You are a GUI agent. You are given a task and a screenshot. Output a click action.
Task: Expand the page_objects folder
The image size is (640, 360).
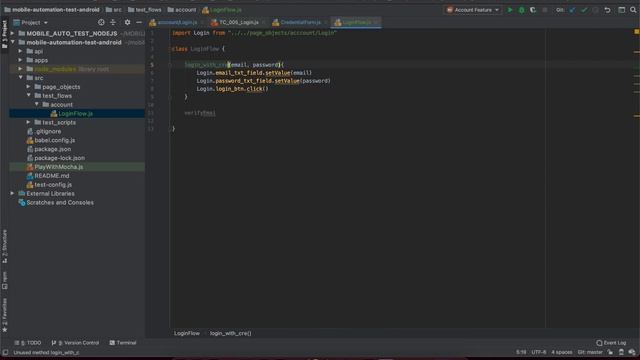[29, 87]
